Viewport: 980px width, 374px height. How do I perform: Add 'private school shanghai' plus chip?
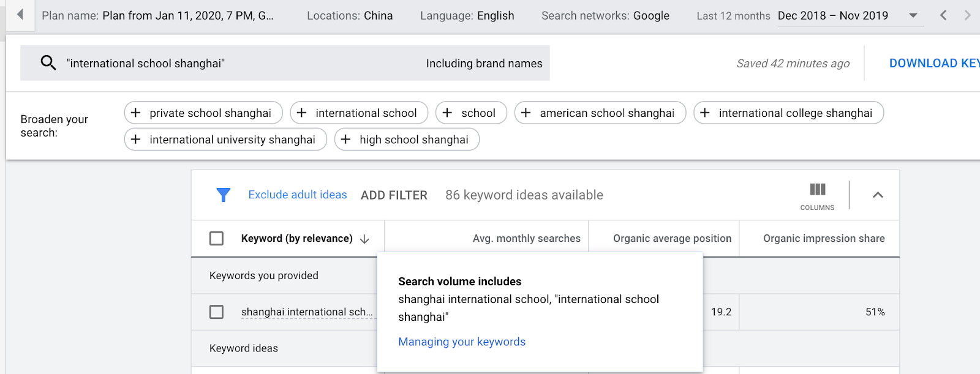203,113
